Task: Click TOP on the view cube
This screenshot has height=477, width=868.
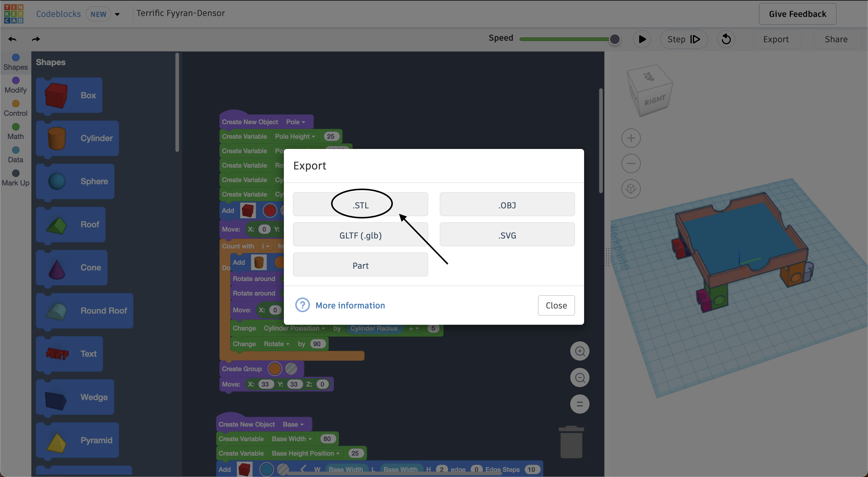Action: tap(649, 77)
